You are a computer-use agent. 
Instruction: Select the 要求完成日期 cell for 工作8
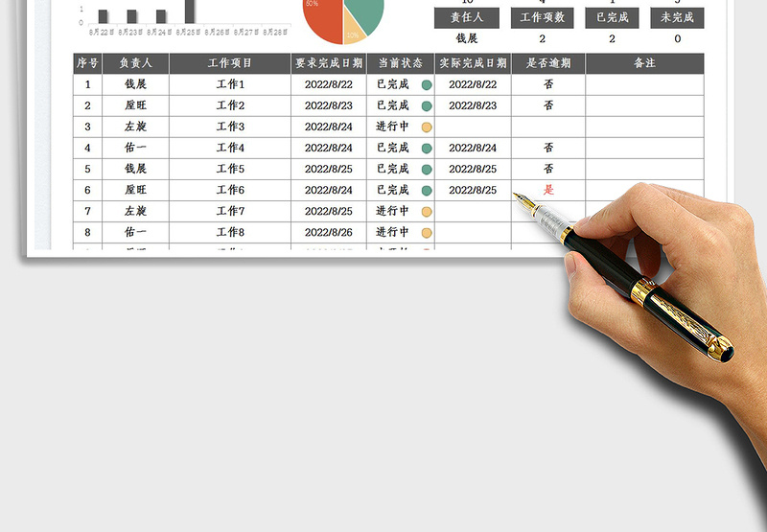click(329, 232)
